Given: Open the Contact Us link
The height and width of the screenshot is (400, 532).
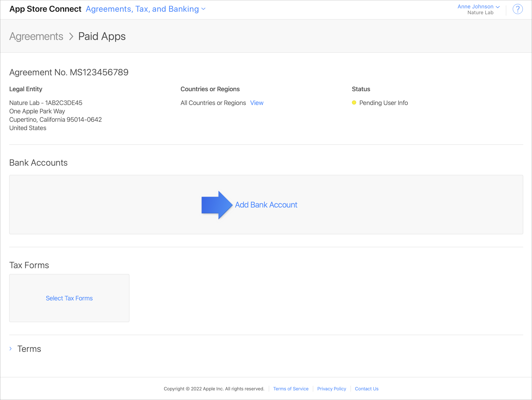Looking at the screenshot, I should point(366,389).
